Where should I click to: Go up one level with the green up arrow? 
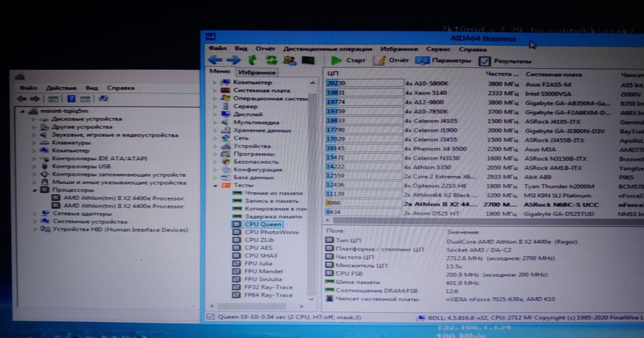pyautogui.click(x=252, y=60)
